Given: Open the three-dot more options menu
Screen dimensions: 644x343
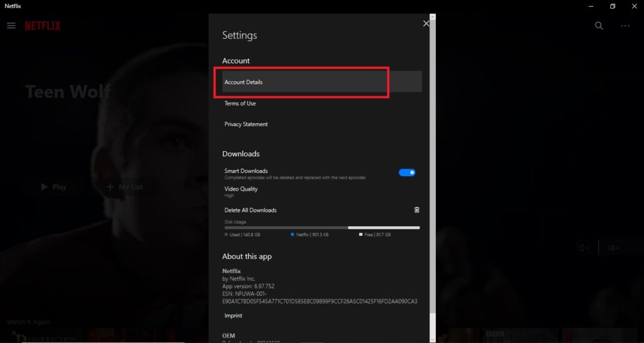Looking at the screenshot, I should pos(625,26).
